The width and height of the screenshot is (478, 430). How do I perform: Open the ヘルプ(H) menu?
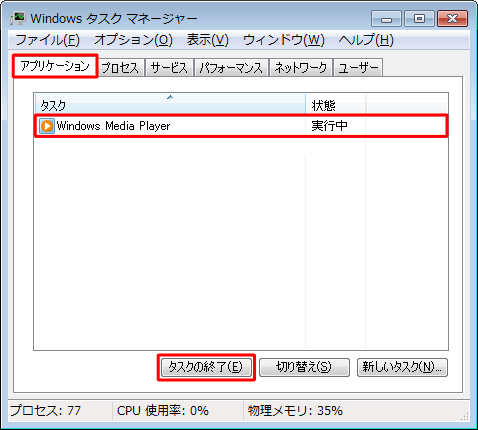point(366,40)
